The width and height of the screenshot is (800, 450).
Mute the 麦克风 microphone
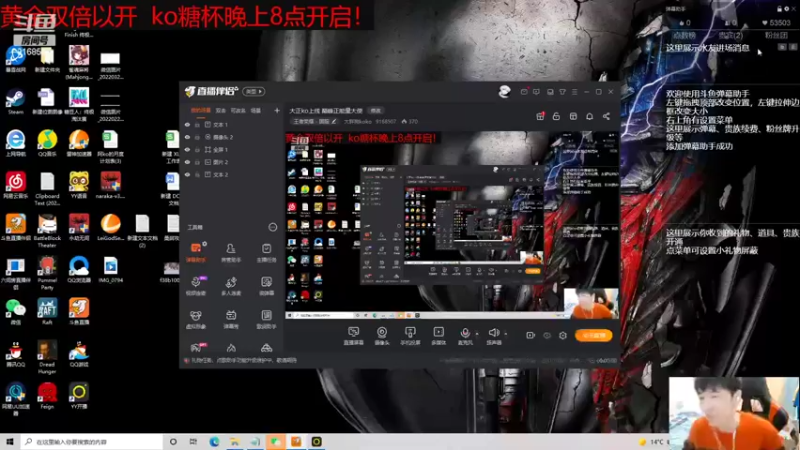(465, 336)
